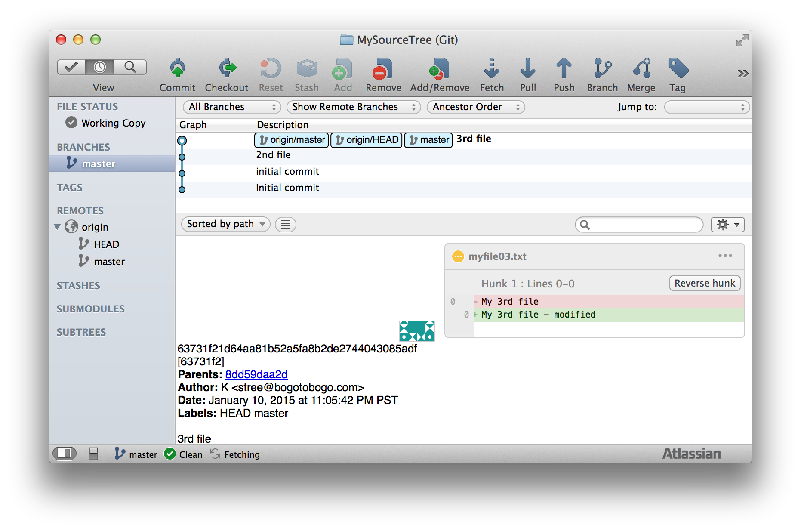
Task: Click the Add toolbar icon
Action: (x=342, y=68)
